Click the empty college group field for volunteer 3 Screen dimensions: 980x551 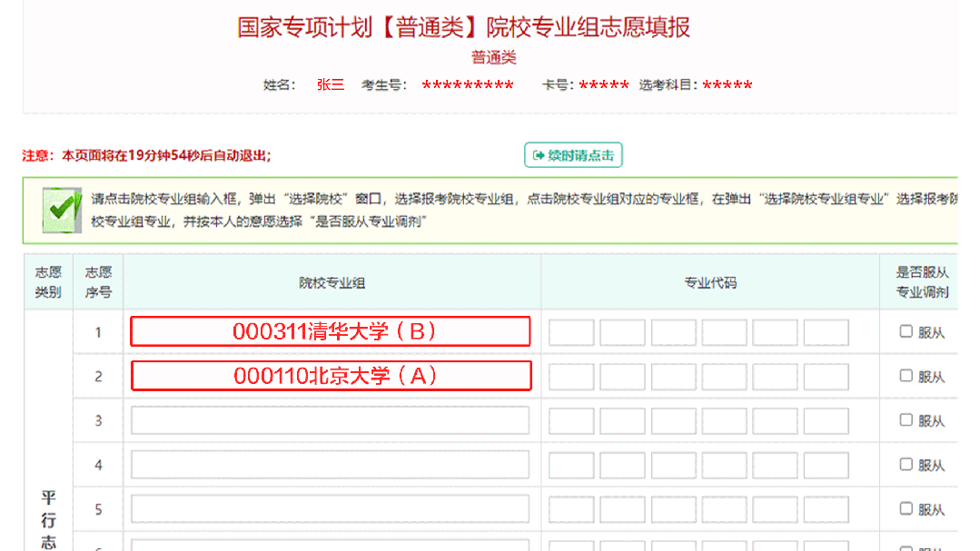pyautogui.click(x=330, y=419)
